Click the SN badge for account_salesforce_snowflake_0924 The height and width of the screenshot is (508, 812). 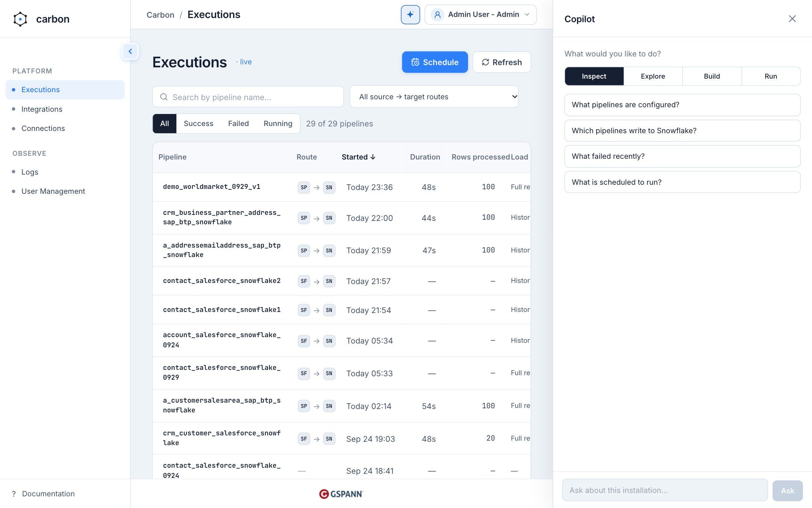[329, 341]
